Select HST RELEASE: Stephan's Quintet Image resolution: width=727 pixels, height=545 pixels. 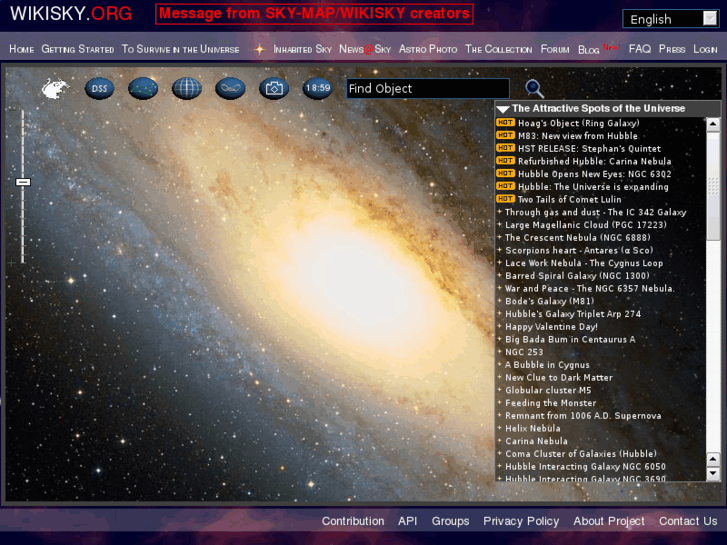pos(589,149)
